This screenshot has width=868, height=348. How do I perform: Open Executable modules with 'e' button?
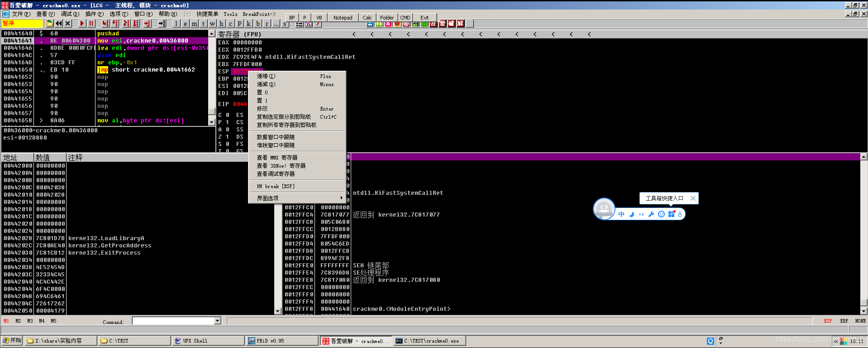pyautogui.click(x=185, y=24)
